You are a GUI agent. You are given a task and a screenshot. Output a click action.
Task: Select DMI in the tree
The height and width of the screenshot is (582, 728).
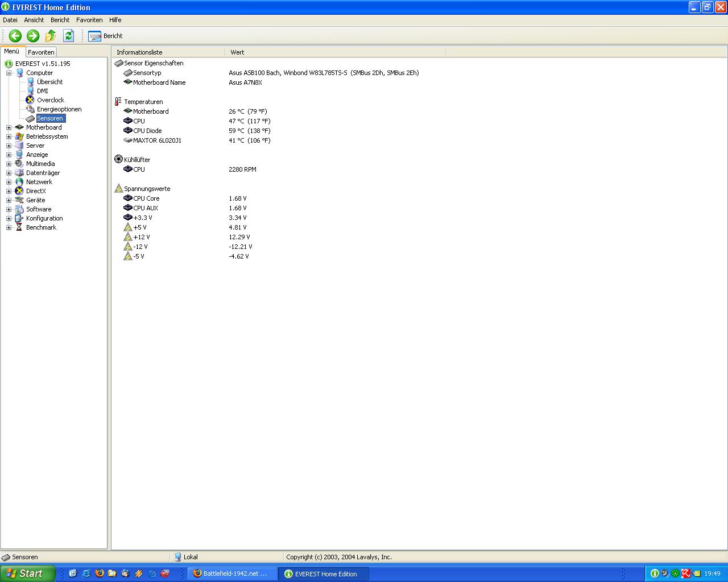(43, 91)
